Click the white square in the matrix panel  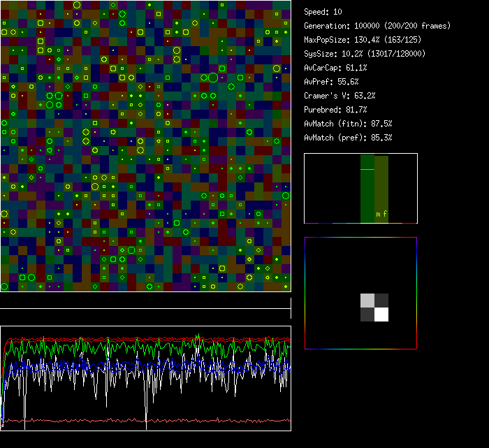click(381, 315)
